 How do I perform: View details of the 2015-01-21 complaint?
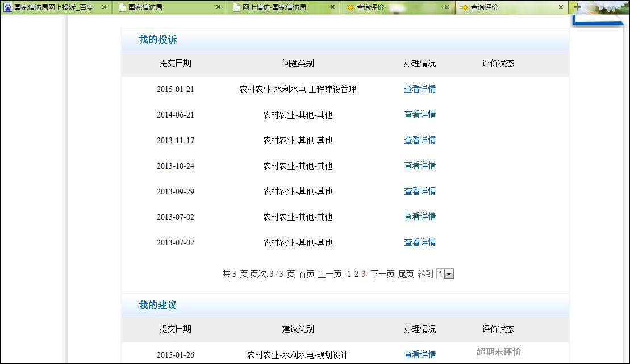tap(420, 89)
